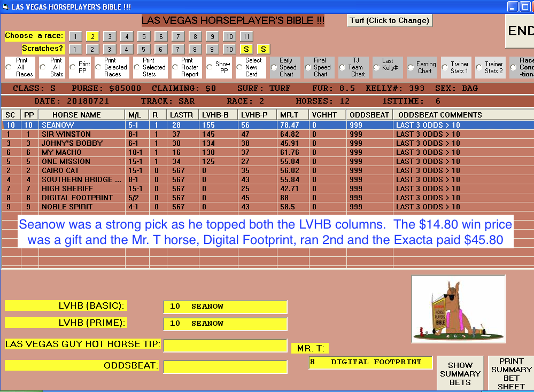Mark horse 6 in the Scratches row
Screen dimensions: 534x392
(160, 49)
